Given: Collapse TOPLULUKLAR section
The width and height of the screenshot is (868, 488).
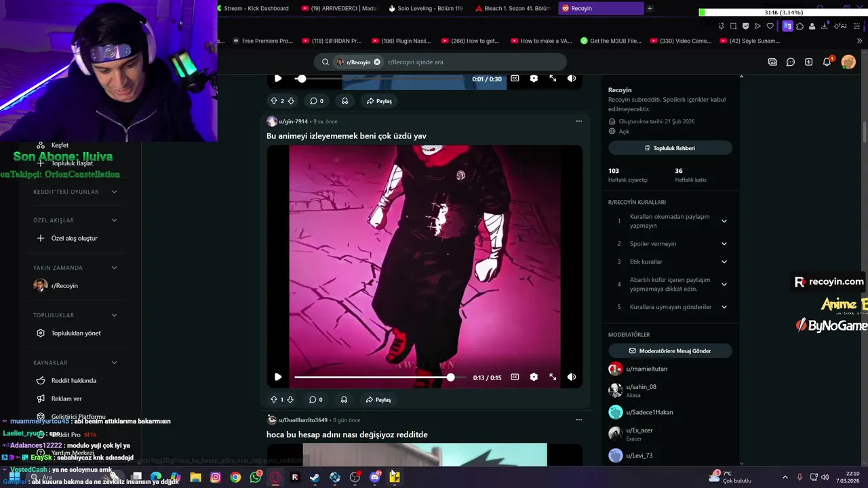Looking at the screenshot, I should 114,315.
